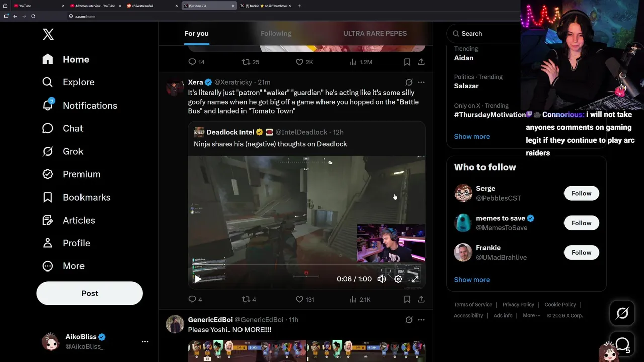The height and width of the screenshot is (362, 644).
Task: Open the Aidan trending topic
Action: tap(464, 58)
